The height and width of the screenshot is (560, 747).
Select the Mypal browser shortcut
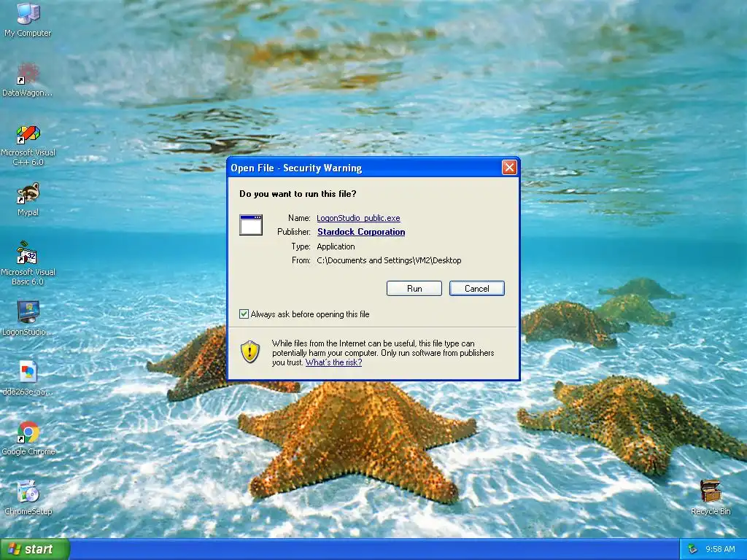28,200
